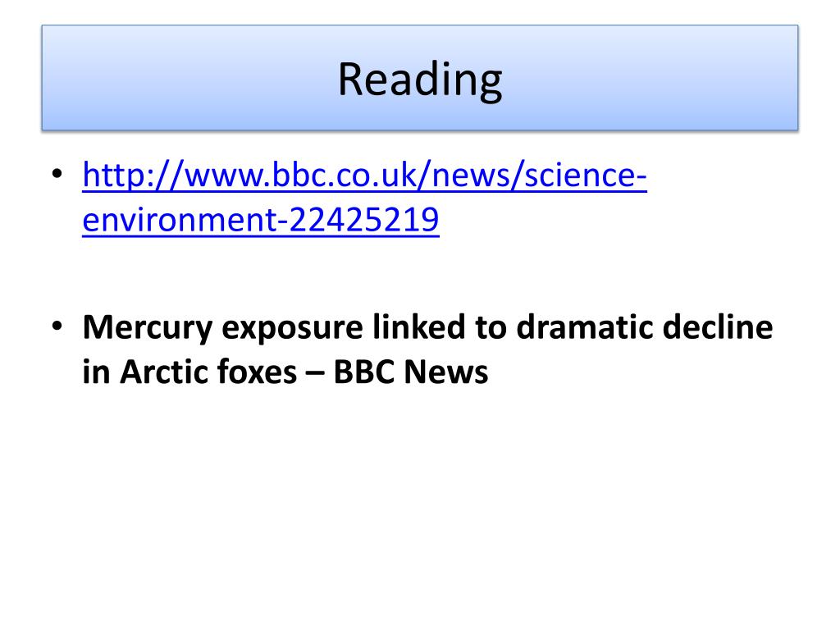Image resolution: width=840 pixels, height=630 pixels.
Task: Click the 'environment-22425219' link line
Action: point(260,220)
